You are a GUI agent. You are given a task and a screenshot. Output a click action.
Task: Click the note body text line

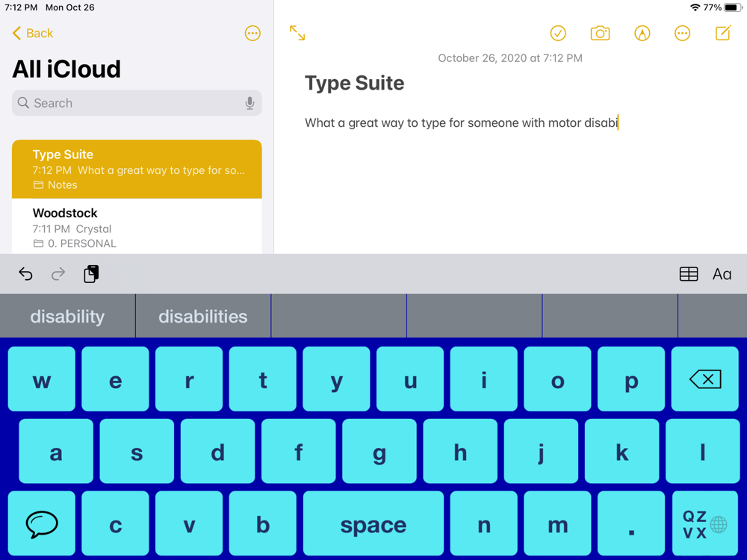point(461,123)
